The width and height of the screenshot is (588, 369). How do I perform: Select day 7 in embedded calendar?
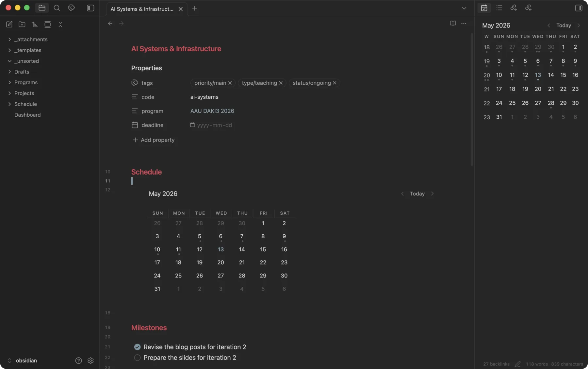tap(242, 236)
